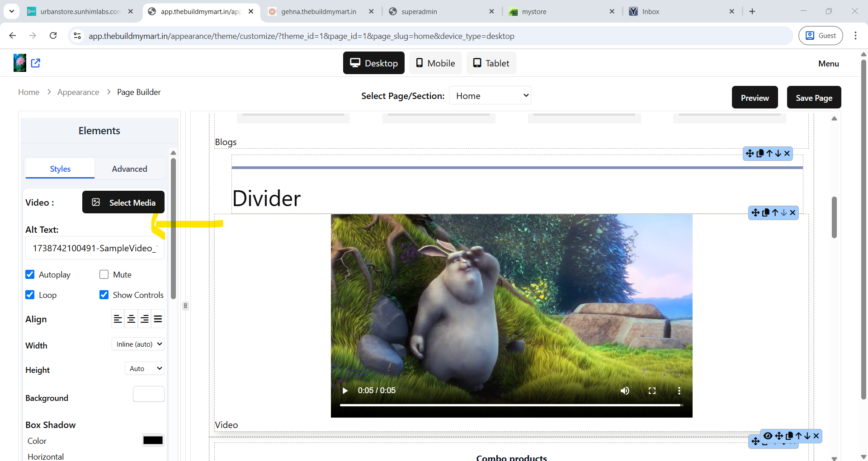Align the video center
Image resolution: width=868 pixels, height=461 pixels.
tap(131, 319)
